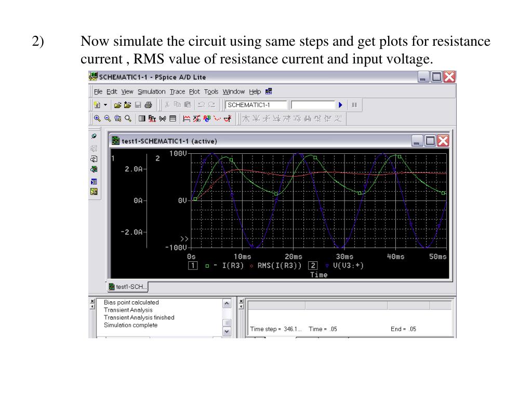Click the Add Trace icon

pyautogui.click(x=187, y=118)
